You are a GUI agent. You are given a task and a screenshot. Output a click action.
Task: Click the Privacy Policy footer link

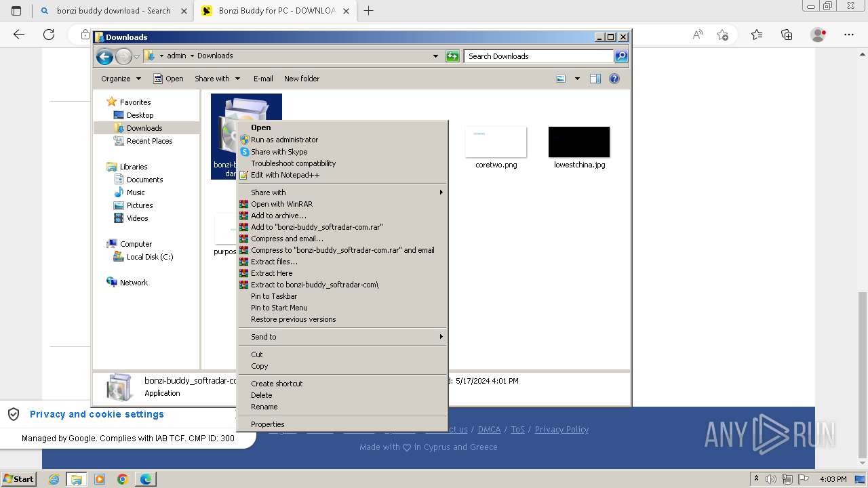tap(561, 430)
